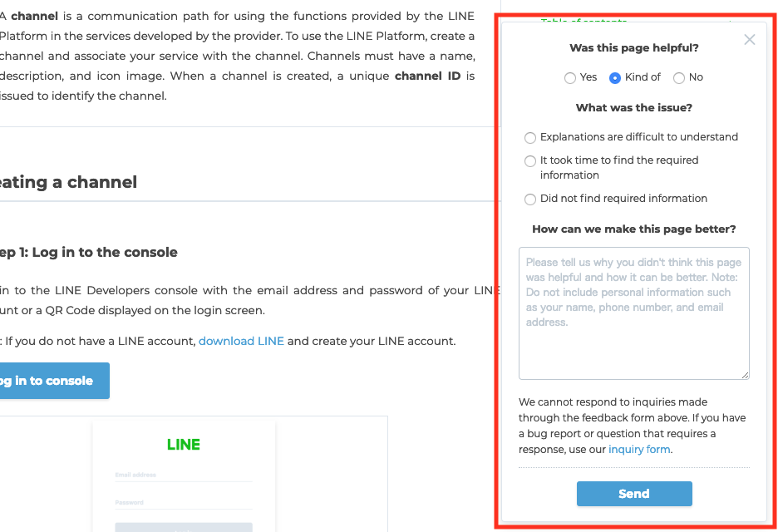This screenshot has height=532, width=778.
Task: Click the Send button to submit feedback
Action: click(633, 493)
